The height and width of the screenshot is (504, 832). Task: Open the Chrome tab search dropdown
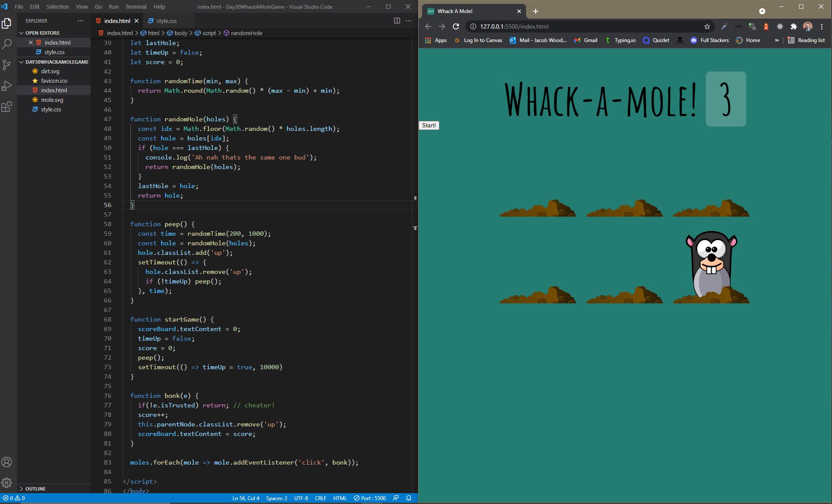(x=762, y=11)
